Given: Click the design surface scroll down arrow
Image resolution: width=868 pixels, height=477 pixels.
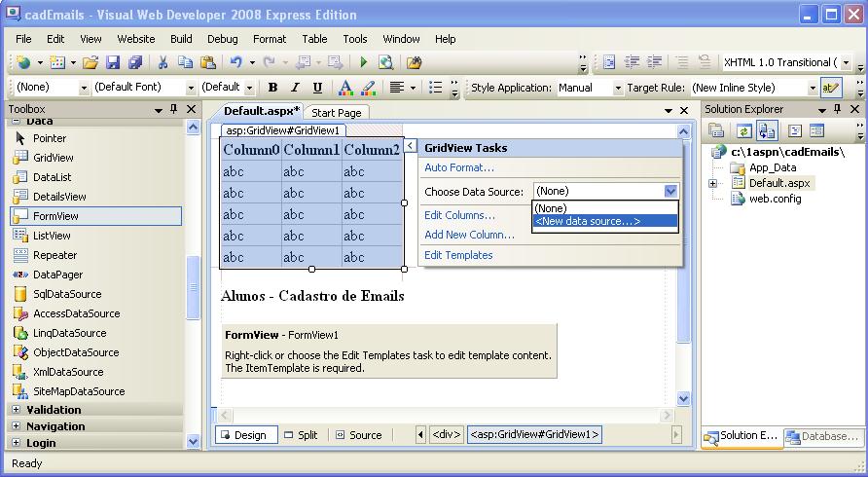Looking at the screenshot, I should pyautogui.click(x=683, y=398).
